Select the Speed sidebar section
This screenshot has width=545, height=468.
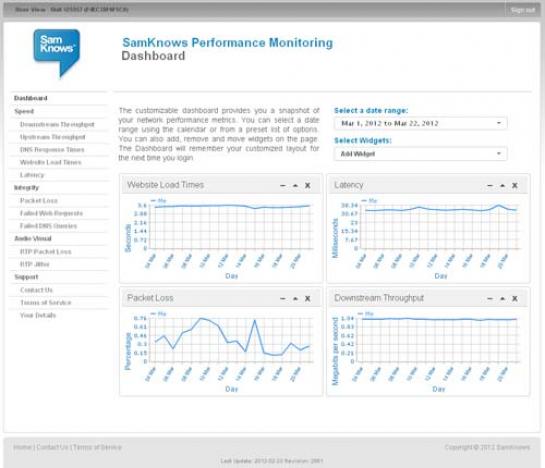tap(24, 111)
